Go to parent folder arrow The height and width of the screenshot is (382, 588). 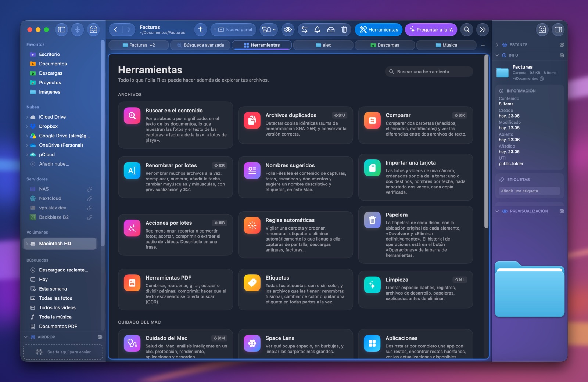(x=201, y=30)
